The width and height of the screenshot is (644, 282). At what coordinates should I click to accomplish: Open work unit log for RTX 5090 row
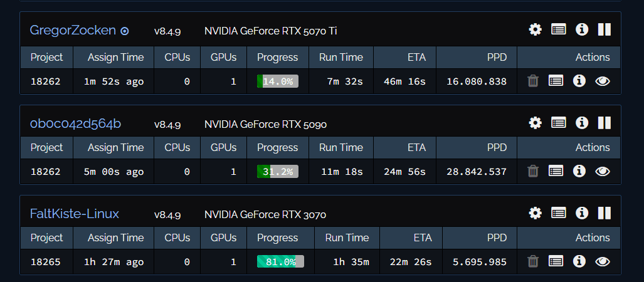(556, 171)
